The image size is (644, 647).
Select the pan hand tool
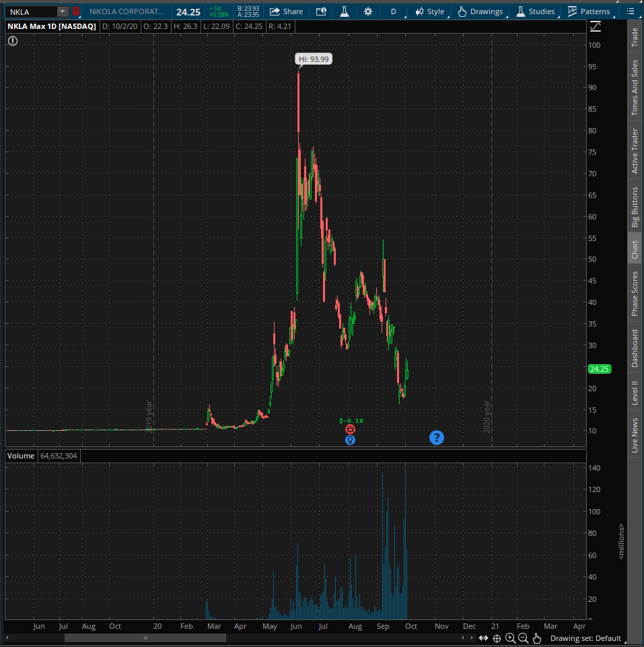click(537, 638)
